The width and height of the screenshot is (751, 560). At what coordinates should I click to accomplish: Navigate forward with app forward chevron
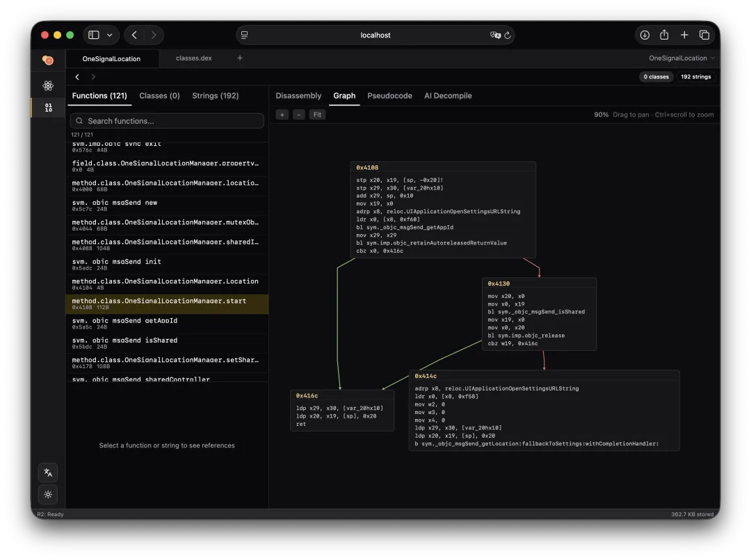click(93, 76)
